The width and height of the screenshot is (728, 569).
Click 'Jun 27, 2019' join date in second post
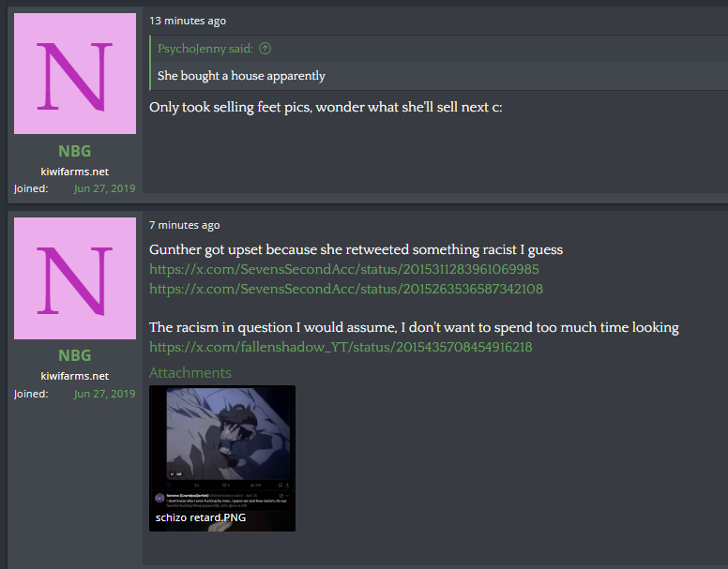click(x=104, y=394)
